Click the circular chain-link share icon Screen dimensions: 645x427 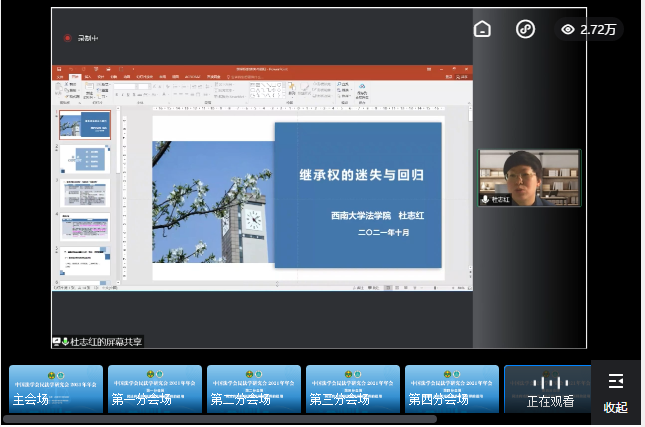click(x=525, y=29)
